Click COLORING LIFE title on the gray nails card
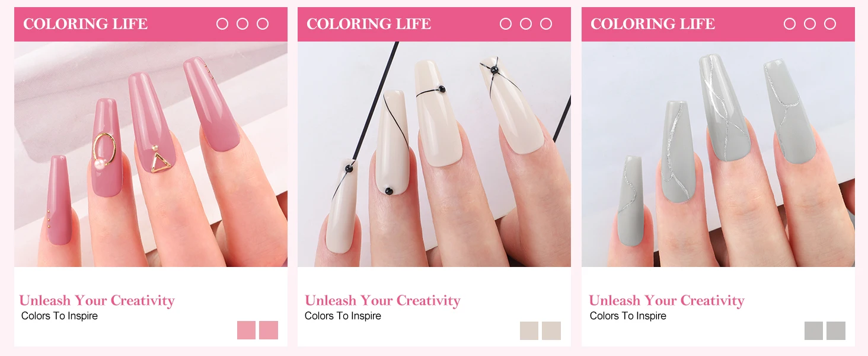The image size is (868, 356). point(653,24)
